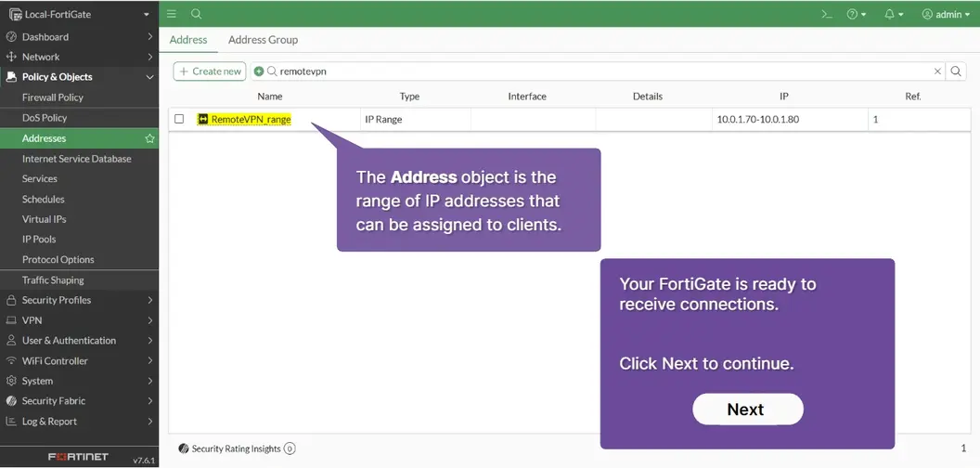The width and height of the screenshot is (980, 468).
Task: Expand the Dashboard menu chevron
Action: (150, 37)
